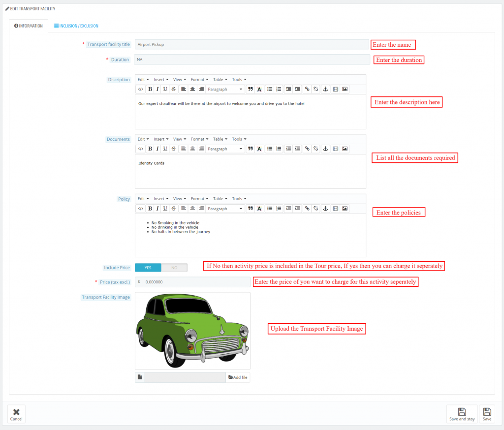504x430 pixels.
Task: Open text color tool in Discription editor
Action: (259, 89)
